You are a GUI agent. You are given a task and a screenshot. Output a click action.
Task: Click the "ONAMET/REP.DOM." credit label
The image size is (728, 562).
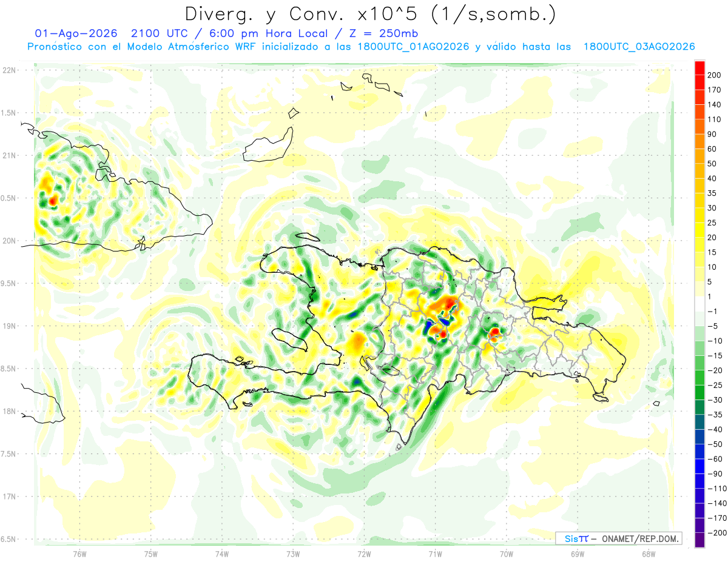tap(641, 538)
